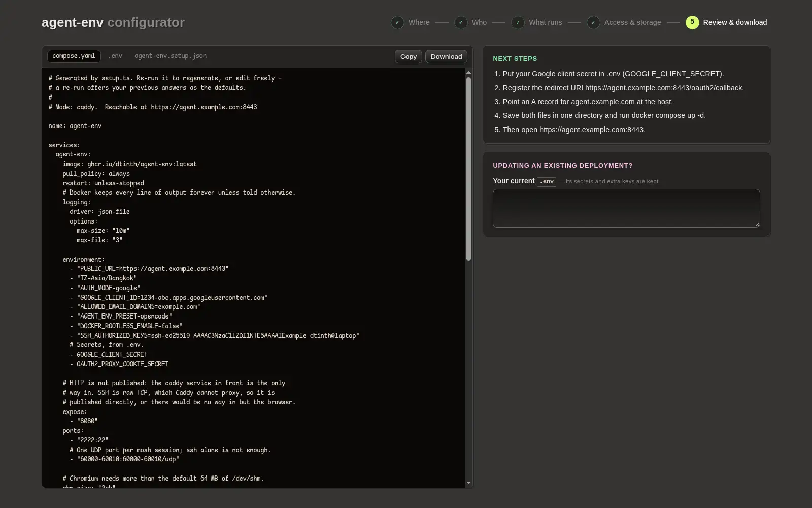Click the 'driver: json-file' line
The width and height of the screenshot is (812, 508).
coord(99,212)
